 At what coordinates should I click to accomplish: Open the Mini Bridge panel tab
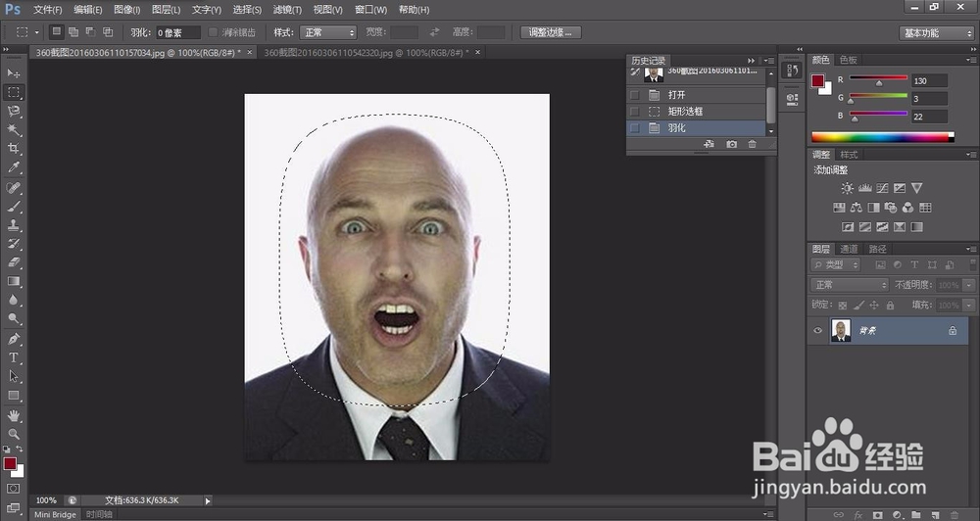[x=55, y=514]
